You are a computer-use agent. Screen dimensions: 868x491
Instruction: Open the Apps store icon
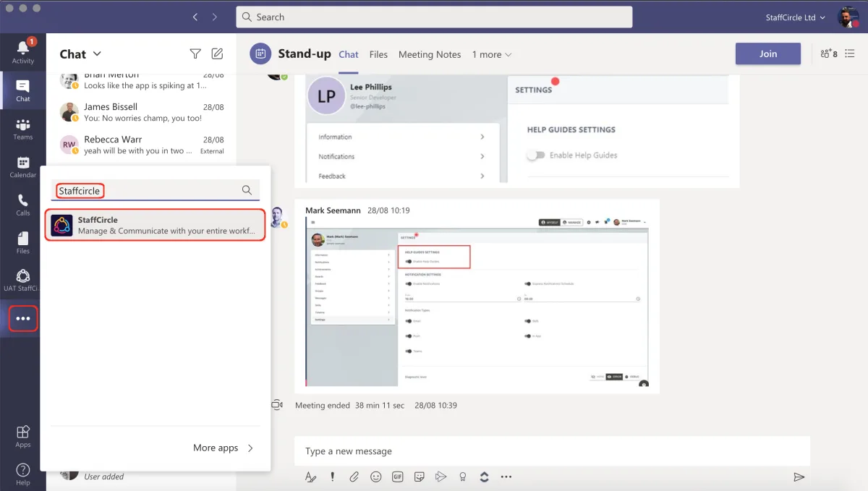point(23,435)
